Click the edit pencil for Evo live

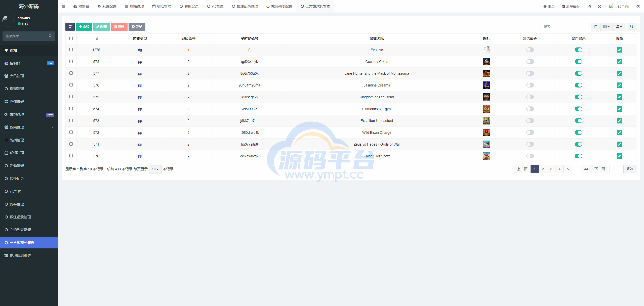pos(619,50)
